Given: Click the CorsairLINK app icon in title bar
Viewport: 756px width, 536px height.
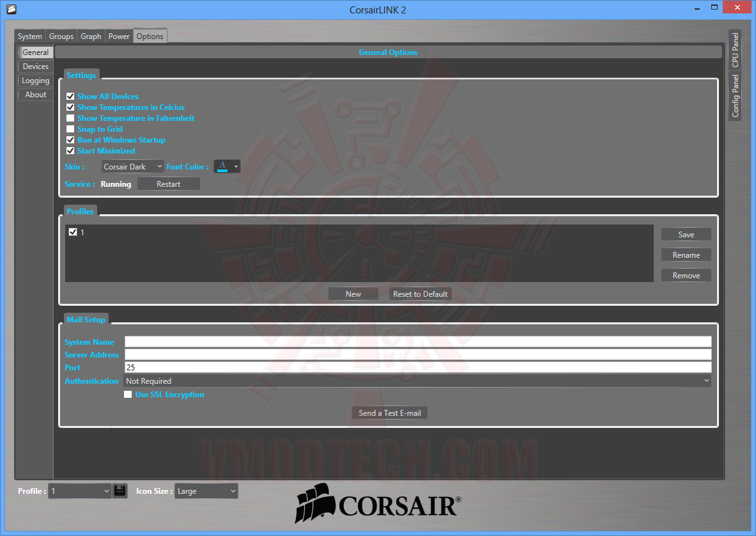Looking at the screenshot, I should (x=12, y=9).
